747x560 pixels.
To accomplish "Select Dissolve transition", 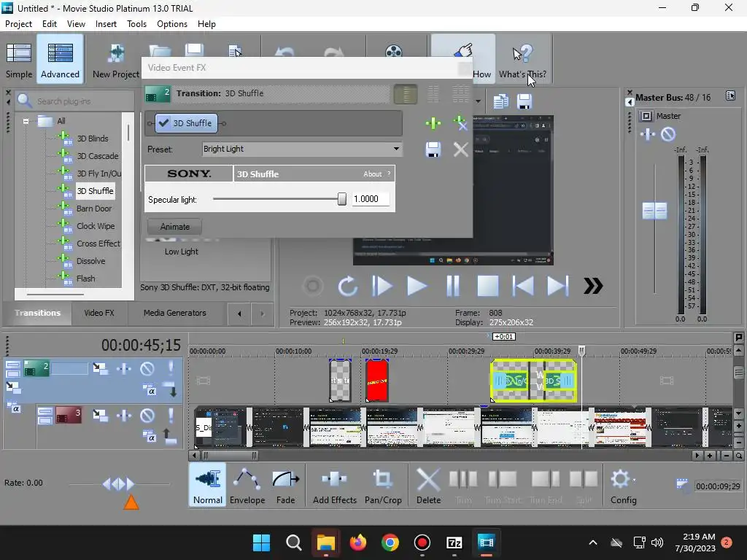I will (x=90, y=261).
